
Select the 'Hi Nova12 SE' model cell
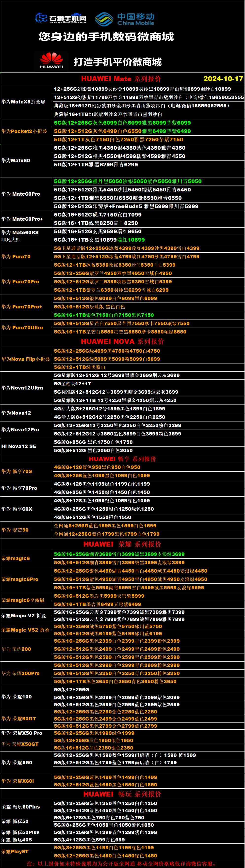(26, 447)
